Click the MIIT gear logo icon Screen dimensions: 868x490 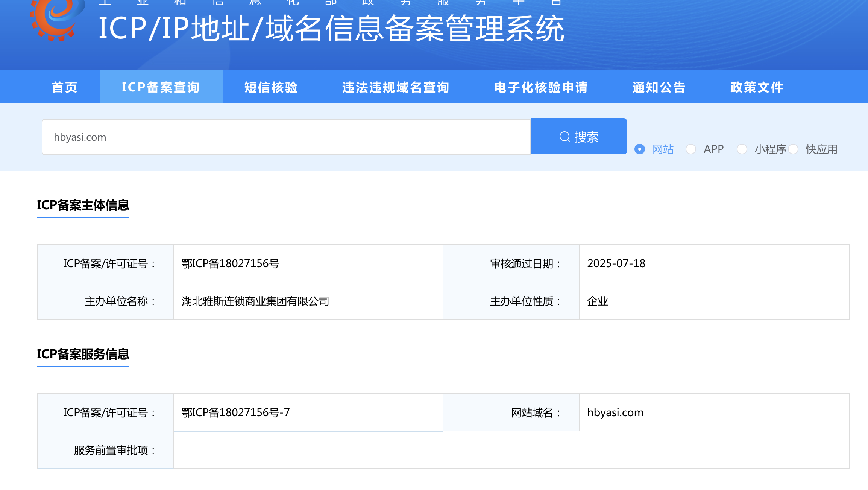point(56,19)
